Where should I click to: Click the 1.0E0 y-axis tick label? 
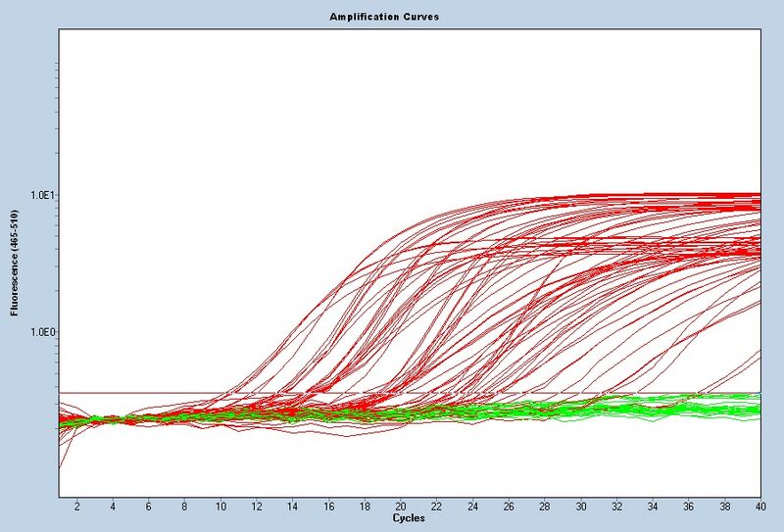pyautogui.click(x=42, y=332)
